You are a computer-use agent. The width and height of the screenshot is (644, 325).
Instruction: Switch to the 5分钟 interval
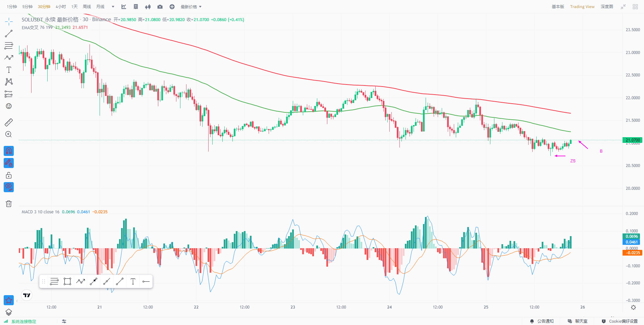(28, 7)
